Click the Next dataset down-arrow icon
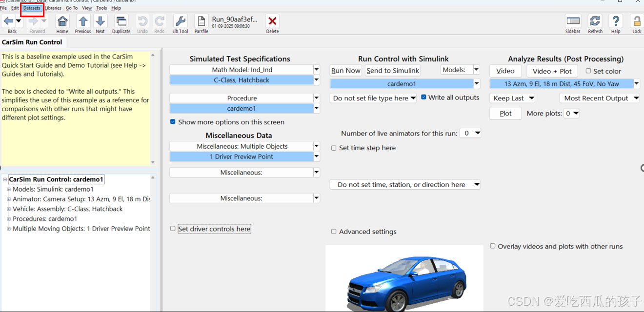 tap(100, 21)
